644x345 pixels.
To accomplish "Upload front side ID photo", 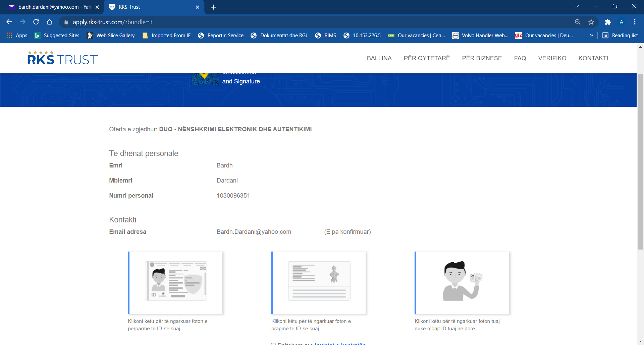I will 175,283.
